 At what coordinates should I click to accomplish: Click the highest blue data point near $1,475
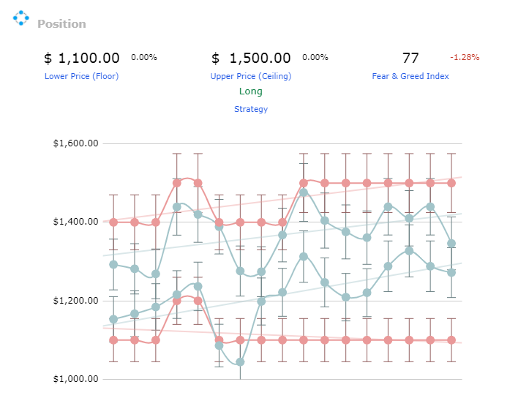tap(304, 192)
